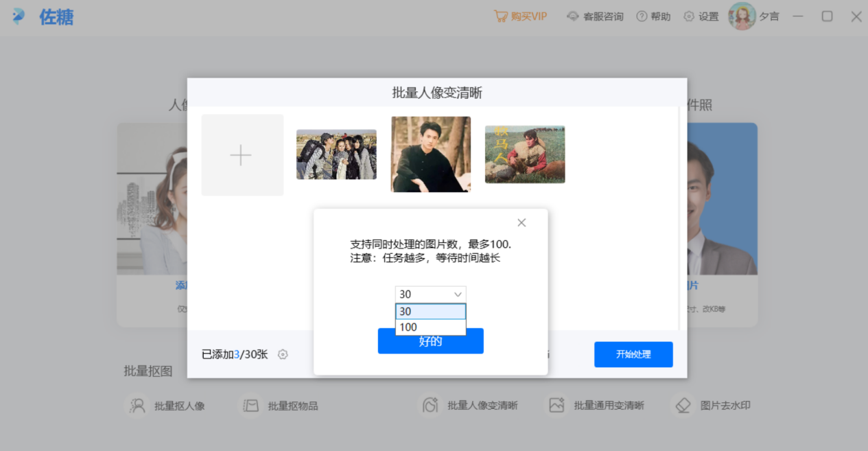868x451 pixels.
Task: Click the gear icon beside 已添加3/30张
Action: (x=282, y=354)
